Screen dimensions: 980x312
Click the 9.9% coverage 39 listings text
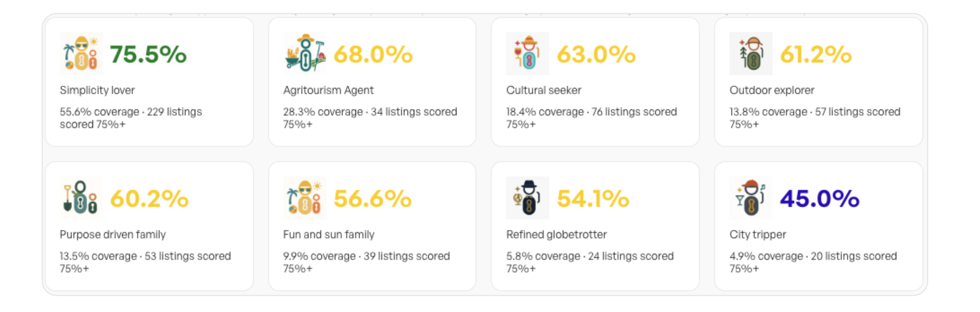click(366, 262)
